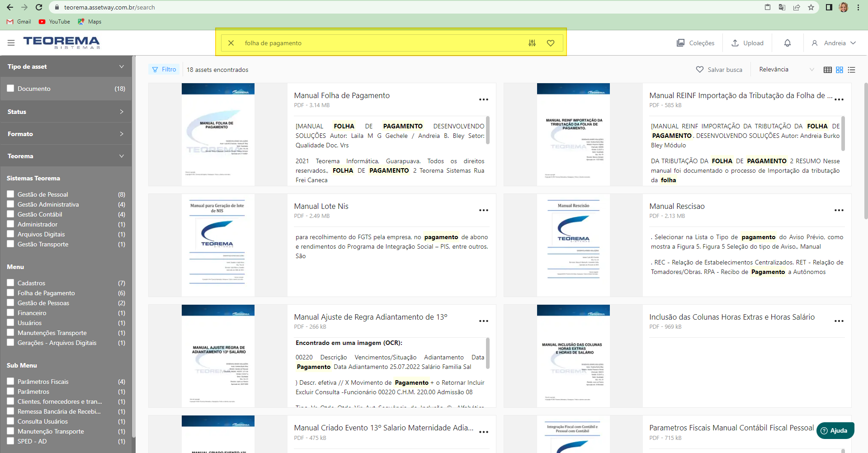The height and width of the screenshot is (453, 868).
Task: Open options menu for Manual Rescisao
Action: tap(839, 210)
